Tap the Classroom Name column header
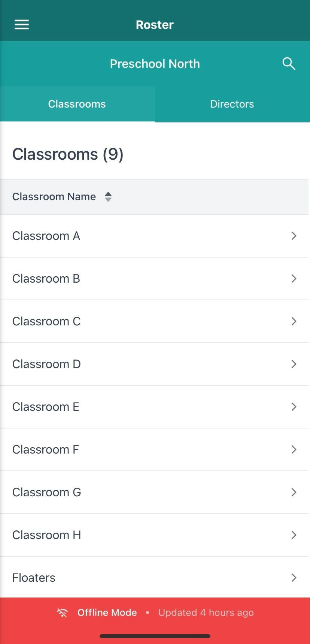310x644 pixels. [x=54, y=197]
